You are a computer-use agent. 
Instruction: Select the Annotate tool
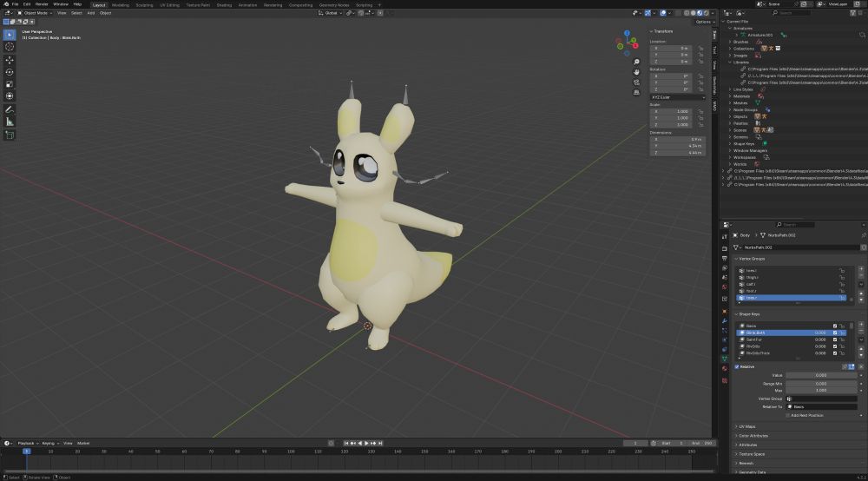point(10,109)
